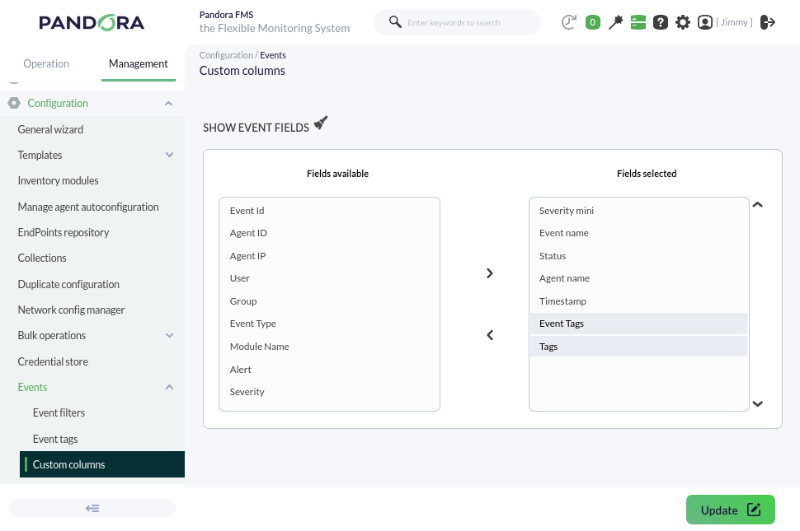
Task: Select Event Type in available fields
Action: point(329,323)
